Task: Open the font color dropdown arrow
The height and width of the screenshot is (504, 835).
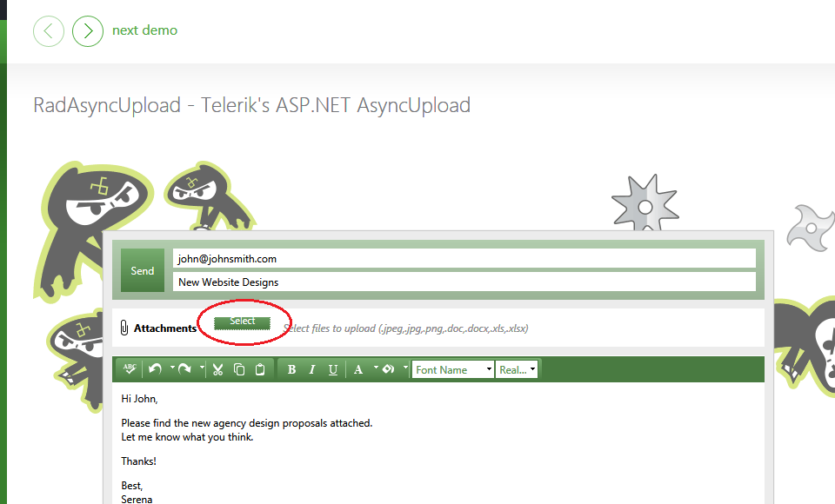Action: point(376,368)
